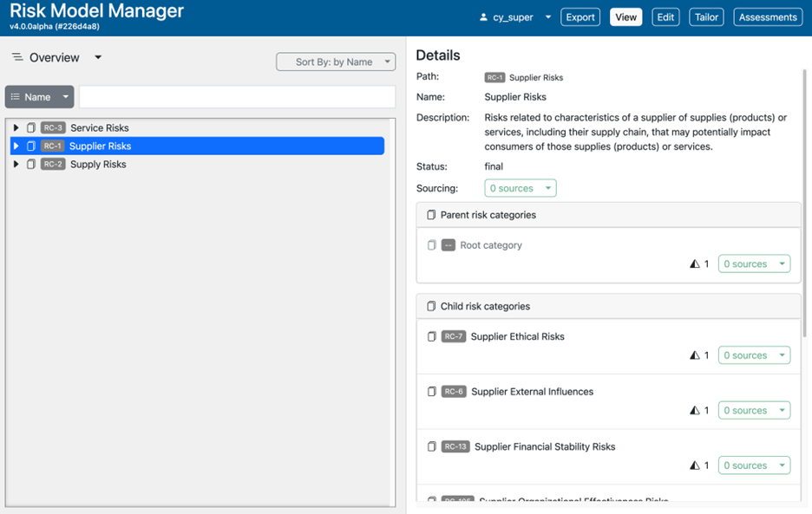Viewport: 812px width, 514px height.
Task: Open 0 sources dropdown for Supplier Ethical Risks
Action: 754,355
